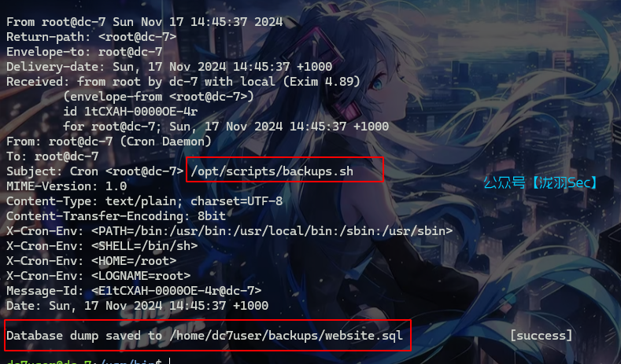
Task: Click the Return-path: <root@dc-7> line
Action: [x=91, y=37]
